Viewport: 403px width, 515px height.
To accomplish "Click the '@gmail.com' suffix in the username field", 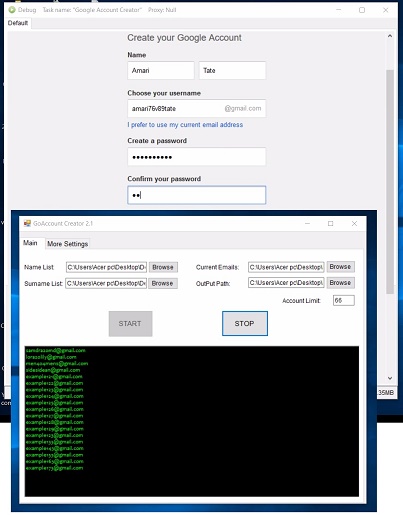I will point(243,108).
